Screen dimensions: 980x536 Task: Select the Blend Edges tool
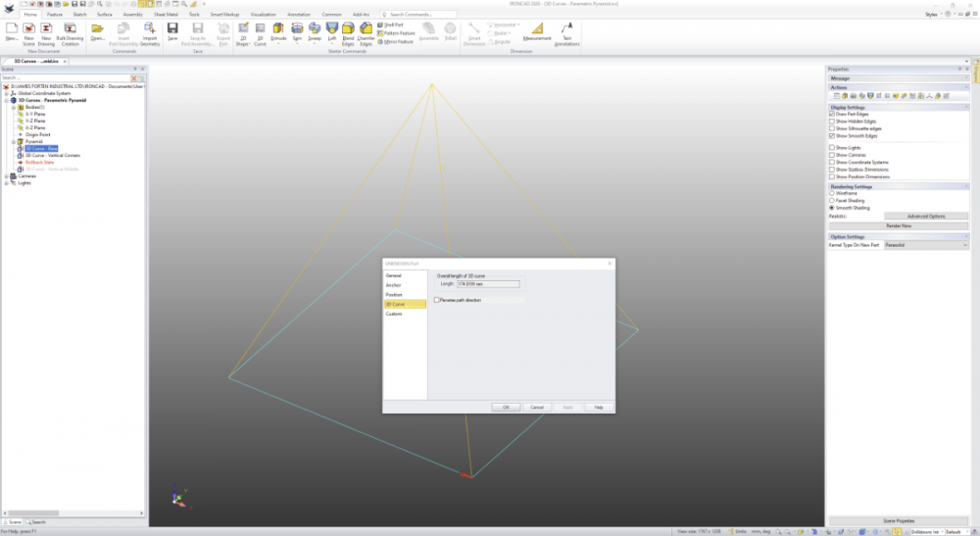pyautogui.click(x=348, y=33)
